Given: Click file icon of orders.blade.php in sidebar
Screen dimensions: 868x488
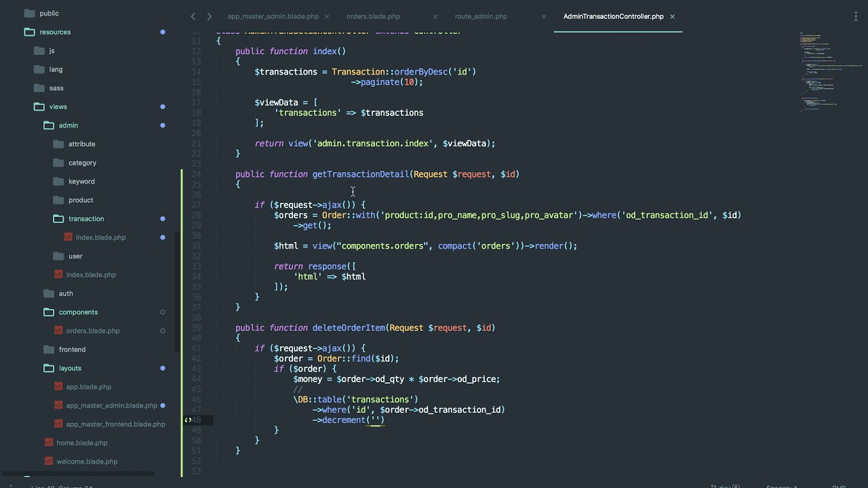Looking at the screenshot, I should pos(58,331).
